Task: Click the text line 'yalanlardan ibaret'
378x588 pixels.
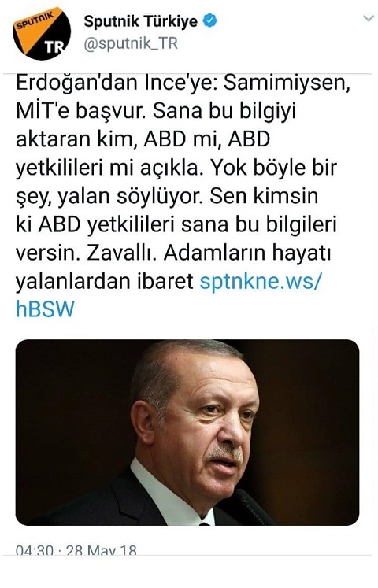Action: coord(105,282)
